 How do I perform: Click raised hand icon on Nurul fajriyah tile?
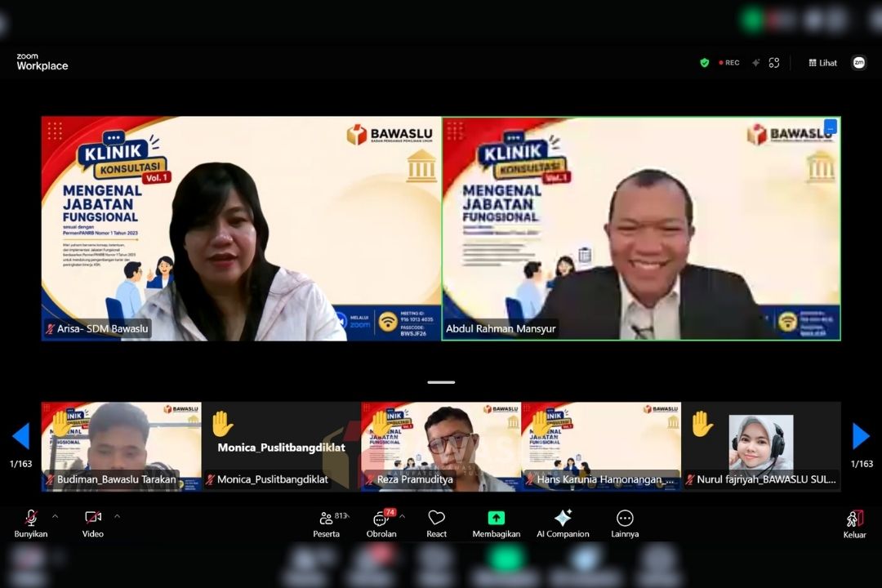tap(702, 424)
